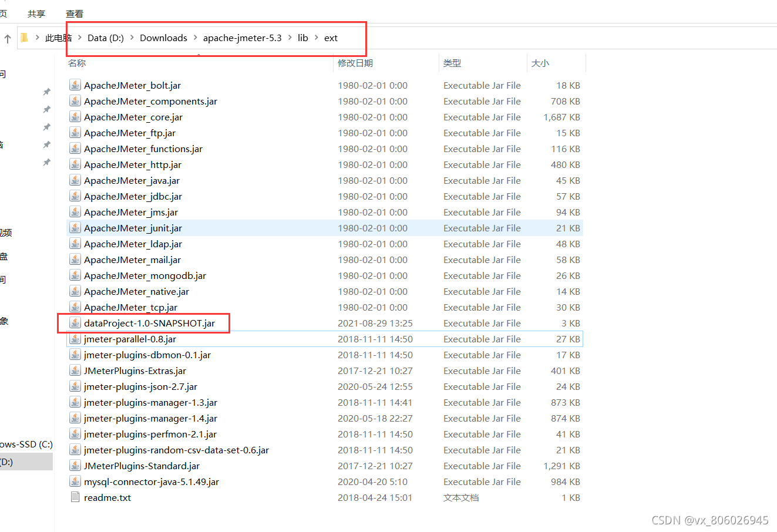Click the jar icon of jmeter-plugins-json-2.7.jar
The width and height of the screenshot is (777, 532).
(x=75, y=386)
